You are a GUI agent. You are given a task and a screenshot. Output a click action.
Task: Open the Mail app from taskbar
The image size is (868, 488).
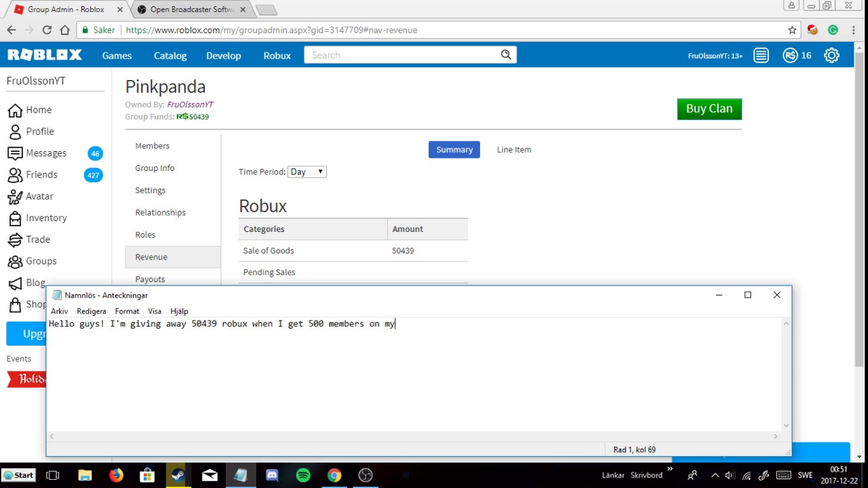[210, 475]
